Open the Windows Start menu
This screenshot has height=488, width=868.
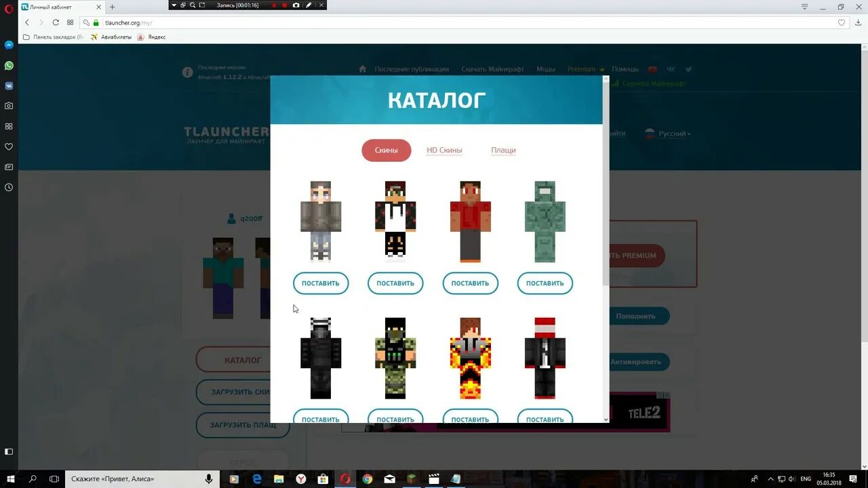[x=11, y=479]
